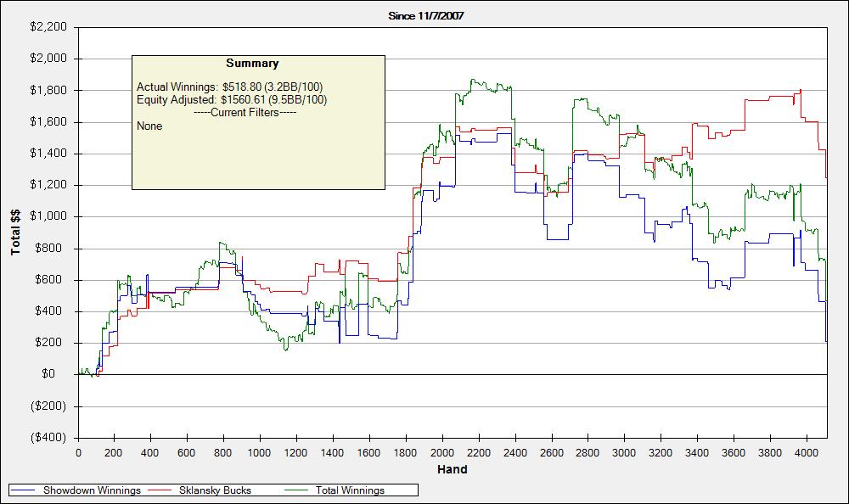Click the 4000 x-axis tick label
The image size is (849, 504).
[806, 452]
